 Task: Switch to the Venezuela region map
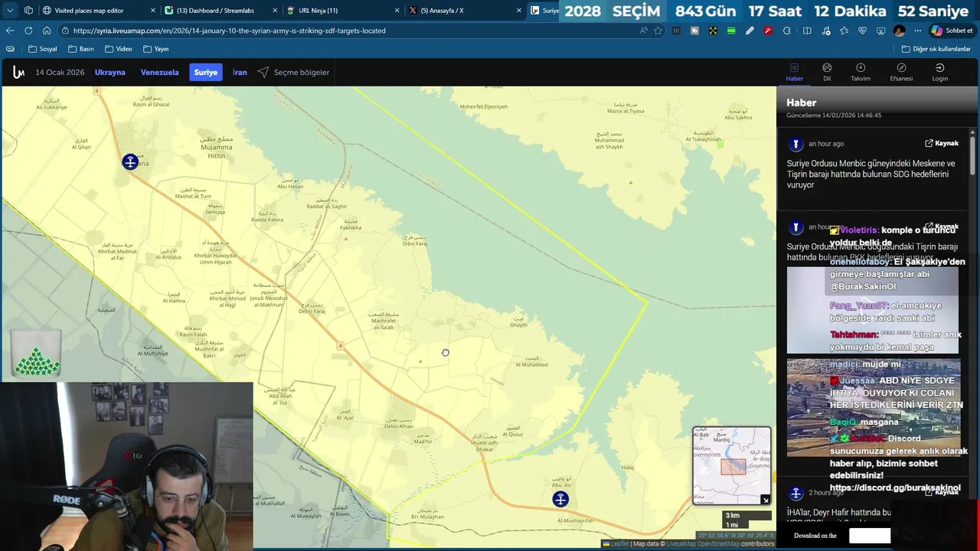click(159, 72)
